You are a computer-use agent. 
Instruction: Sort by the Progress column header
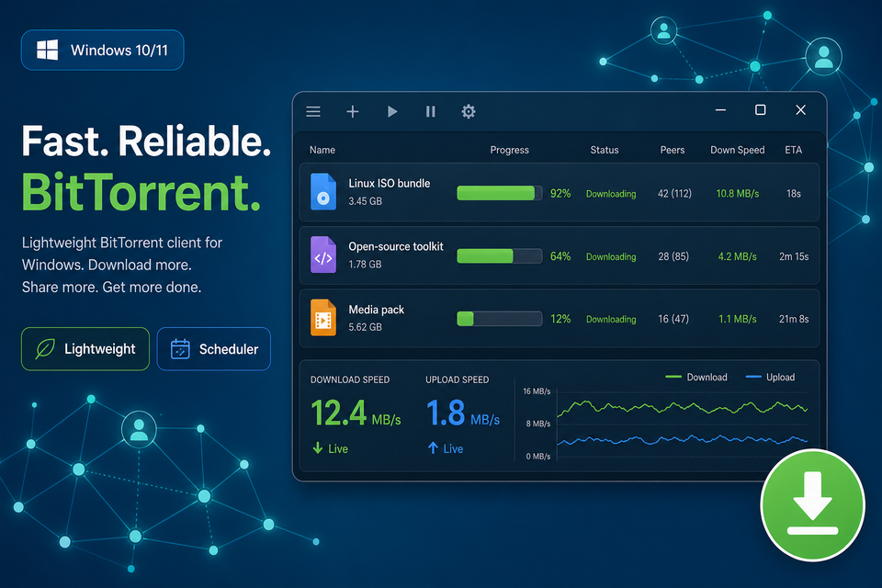(x=510, y=150)
